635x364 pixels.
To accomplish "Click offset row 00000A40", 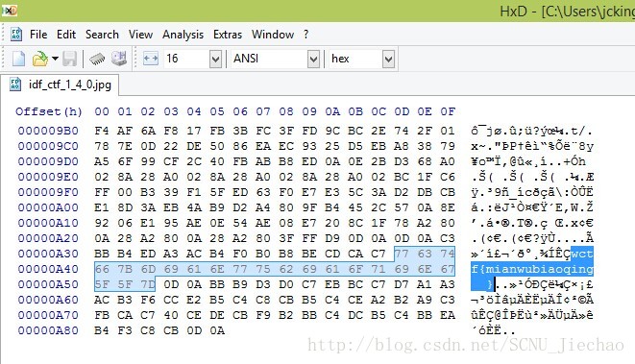I will click(x=48, y=269).
